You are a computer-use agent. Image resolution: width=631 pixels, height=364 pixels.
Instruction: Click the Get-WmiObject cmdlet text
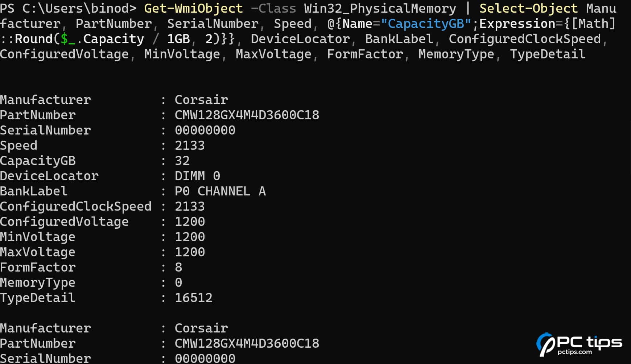193,8
